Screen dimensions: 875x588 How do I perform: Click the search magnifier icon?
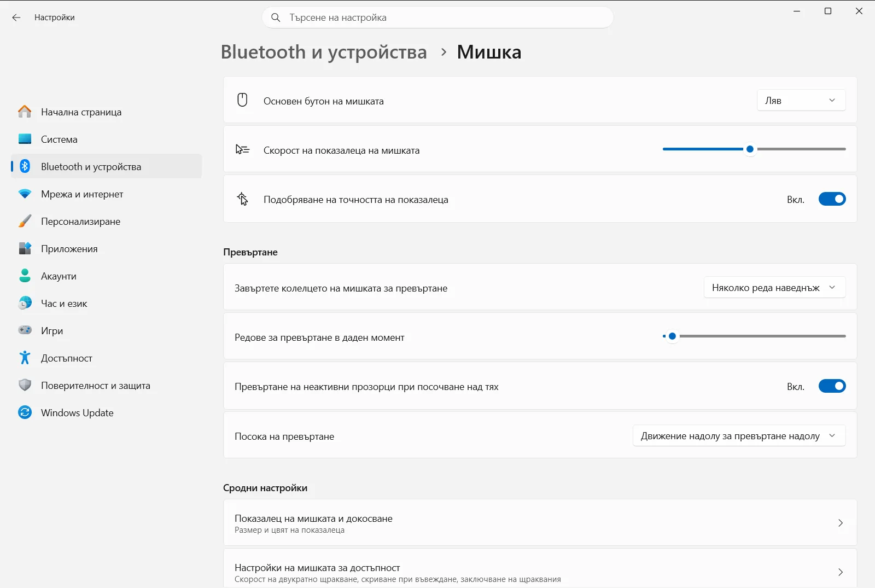click(276, 18)
